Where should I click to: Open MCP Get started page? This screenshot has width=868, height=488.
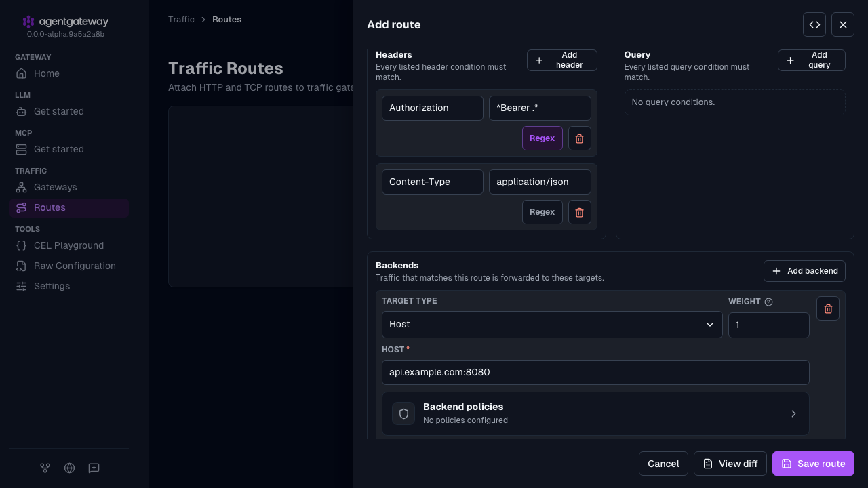coord(69,149)
